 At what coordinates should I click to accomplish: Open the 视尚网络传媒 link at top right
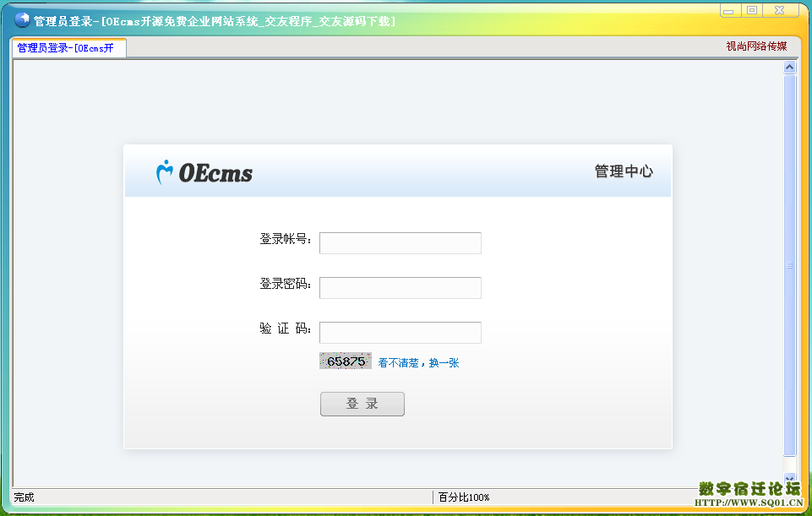pyautogui.click(x=756, y=46)
